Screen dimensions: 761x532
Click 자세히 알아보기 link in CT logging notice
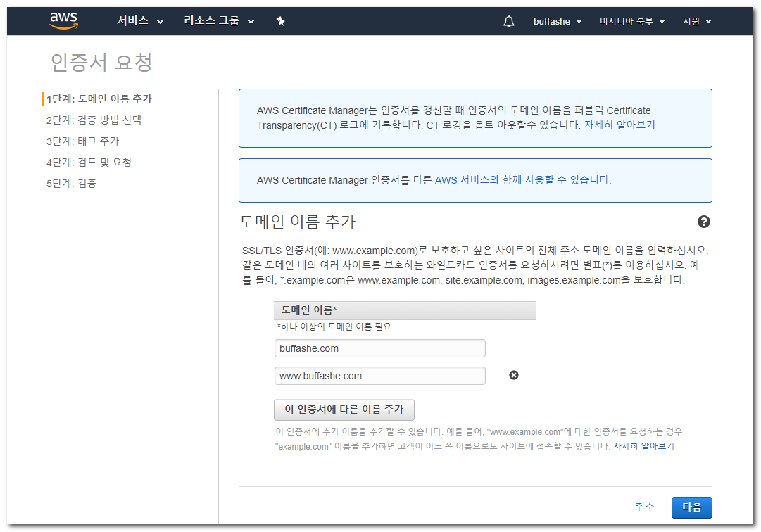point(620,125)
